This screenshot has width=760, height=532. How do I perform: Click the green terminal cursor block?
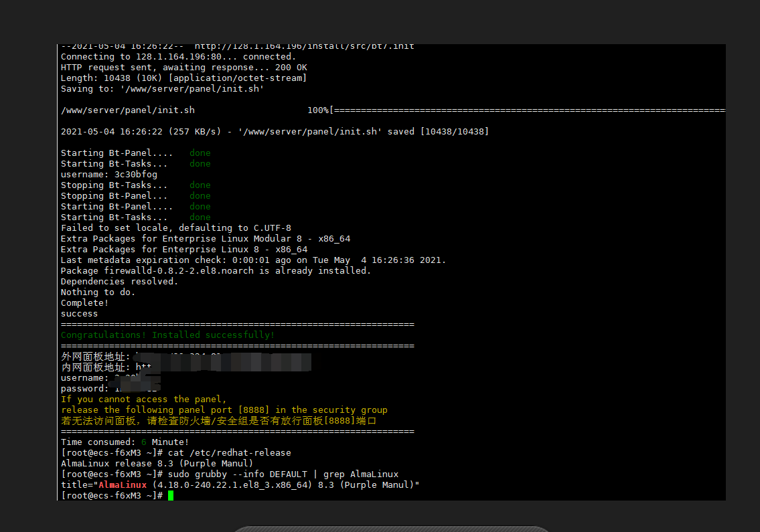point(171,495)
